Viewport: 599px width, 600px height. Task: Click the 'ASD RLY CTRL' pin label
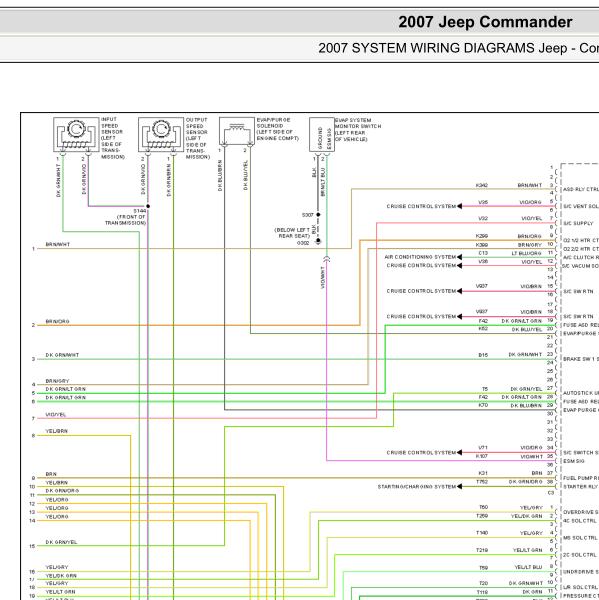click(x=581, y=189)
